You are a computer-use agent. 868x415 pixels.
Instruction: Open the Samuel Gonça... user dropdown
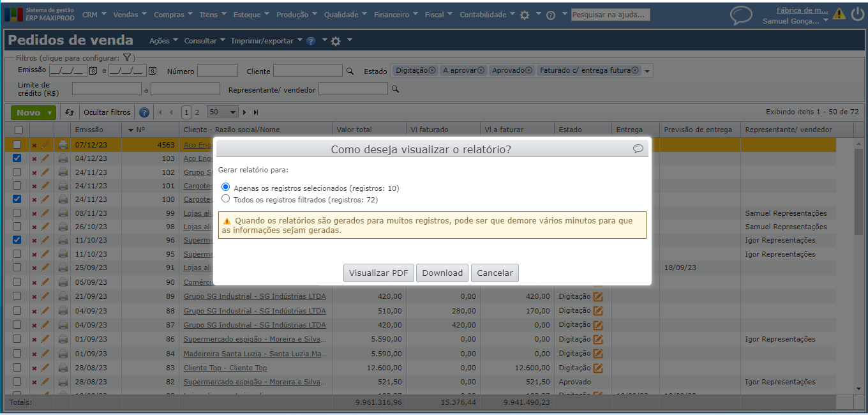coord(795,21)
